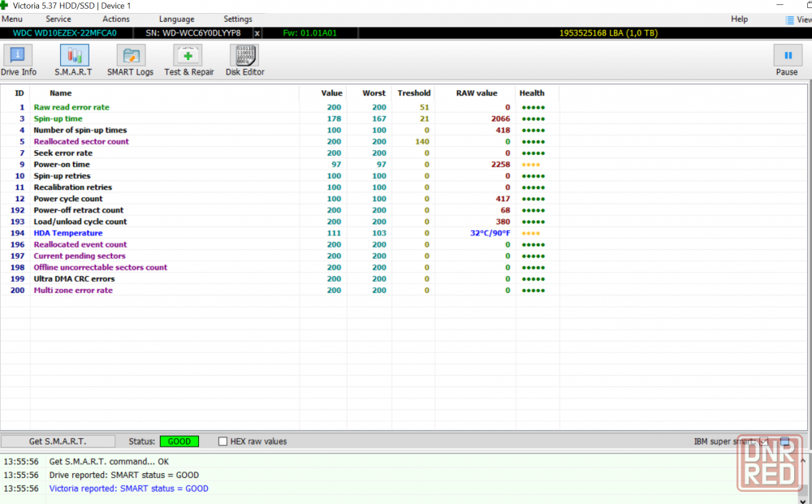Viewport: 812px width, 504px height.
Task: Click the ID column header
Action: [19, 93]
